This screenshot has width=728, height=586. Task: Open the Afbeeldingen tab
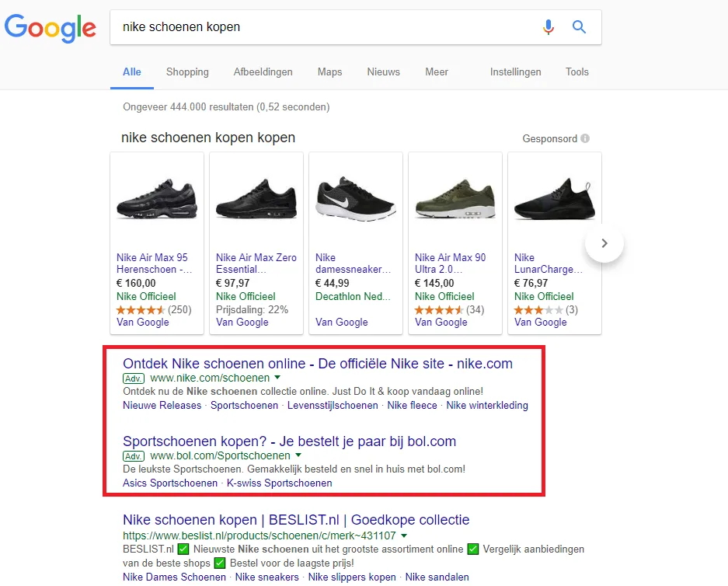click(x=263, y=72)
